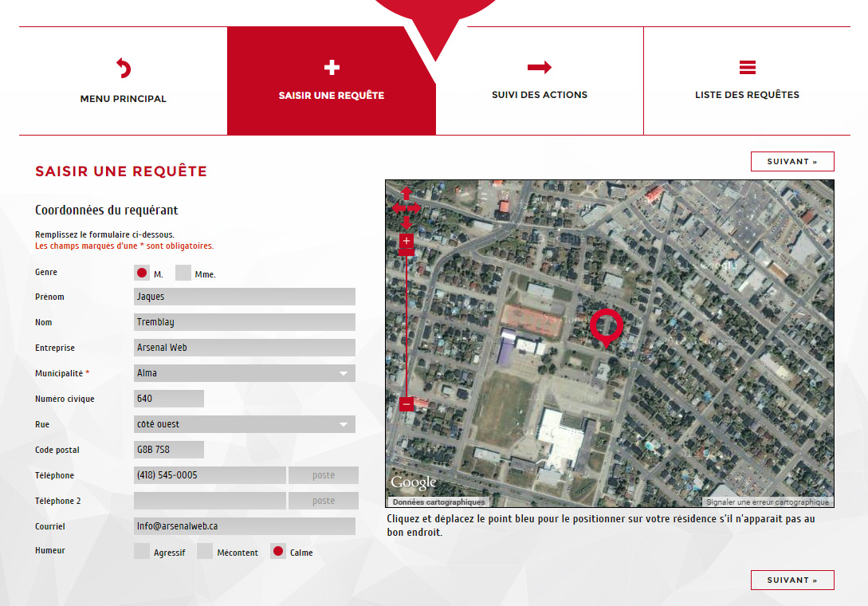Pan the map up with arrow

point(407,194)
